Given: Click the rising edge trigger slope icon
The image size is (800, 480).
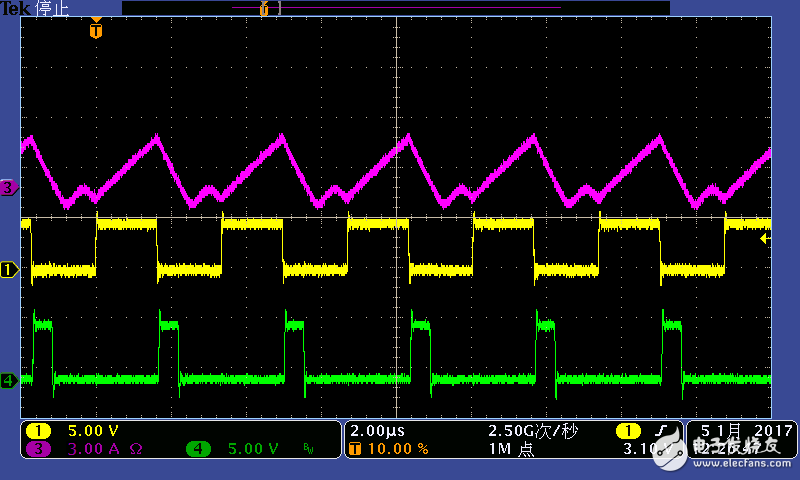Looking at the screenshot, I should point(660,431).
